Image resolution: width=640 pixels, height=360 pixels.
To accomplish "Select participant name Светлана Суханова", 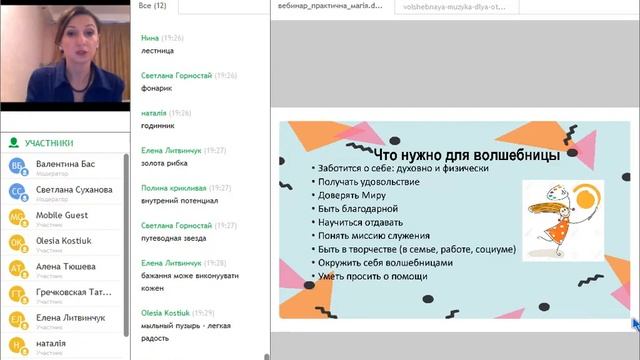I will coord(74,190).
